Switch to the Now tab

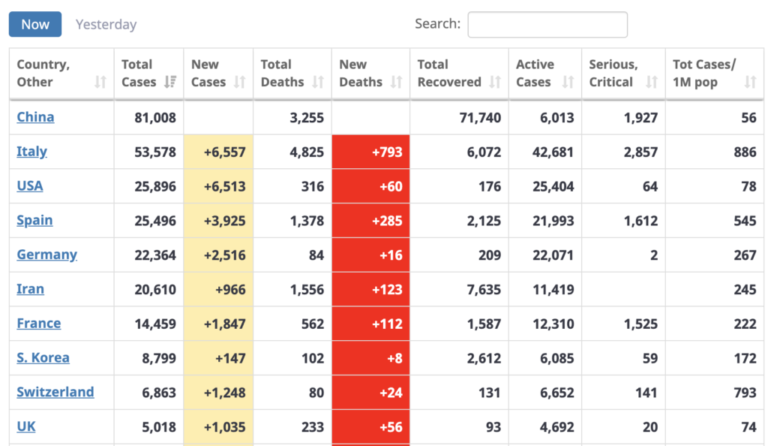[35, 24]
